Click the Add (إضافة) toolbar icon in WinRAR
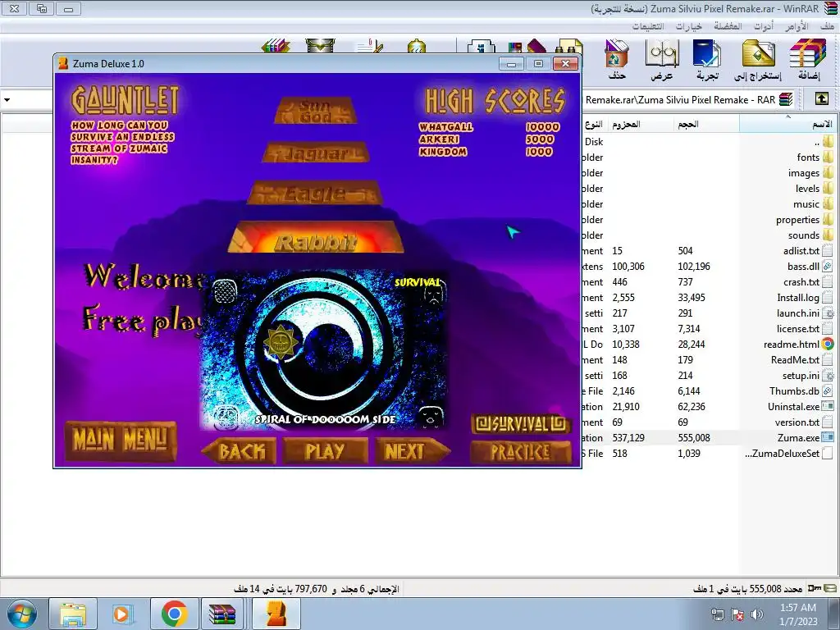840x630 pixels. [808, 59]
